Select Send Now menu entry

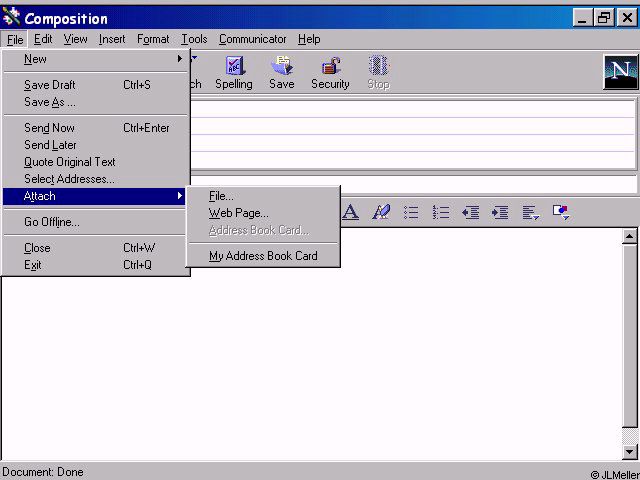96,128
